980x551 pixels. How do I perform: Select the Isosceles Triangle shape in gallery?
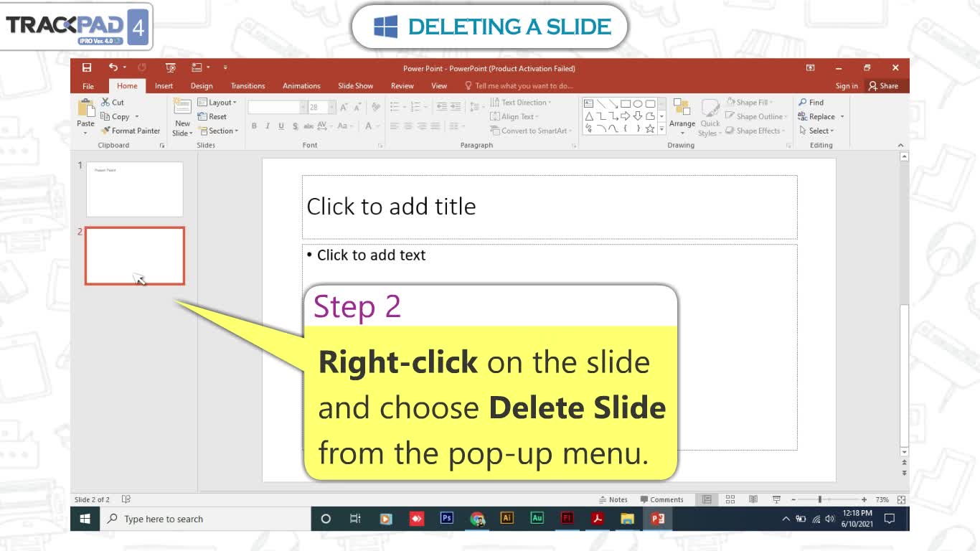click(589, 116)
